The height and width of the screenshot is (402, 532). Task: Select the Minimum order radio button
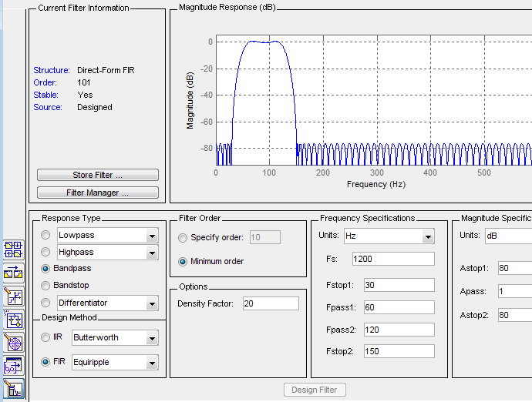pyautogui.click(x=183, y=262)
